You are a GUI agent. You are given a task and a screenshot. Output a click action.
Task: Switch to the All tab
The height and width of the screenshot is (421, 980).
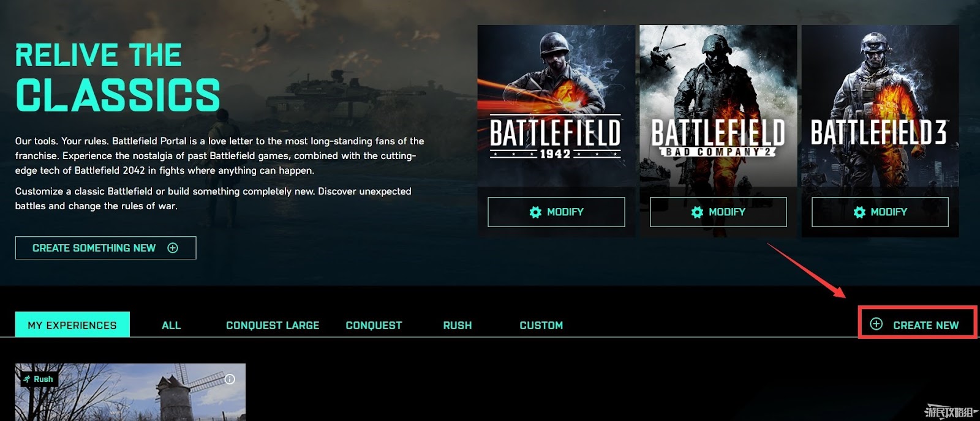coord(171,326)
